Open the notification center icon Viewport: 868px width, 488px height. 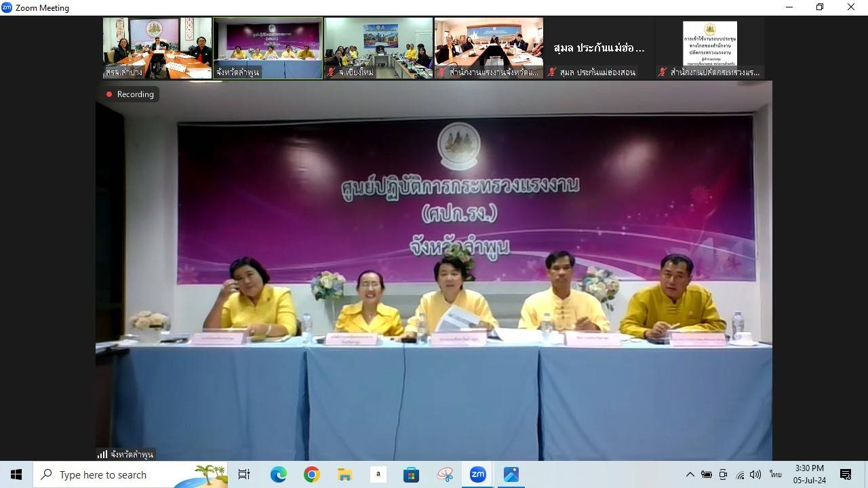pyautogui.click(x=846, y=474)
